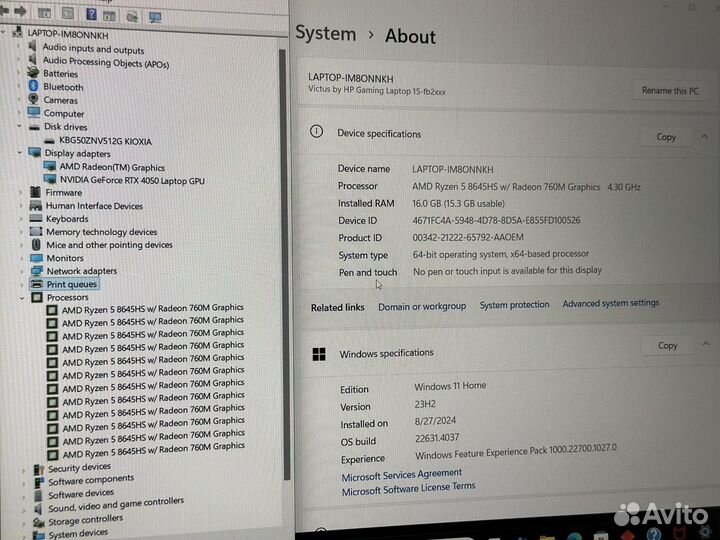The image size is (720, 540).
Task: Click the Device Manager vertical scrollbar
Action: click(284, 264)
